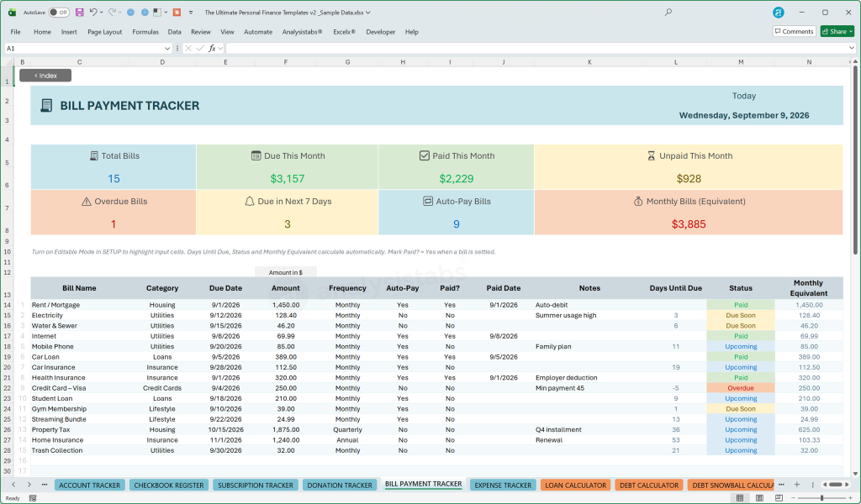861x504 pixels.
Task: Switch to DEBT CALCULATOR sheet tab
Action: tap(649, 486)
